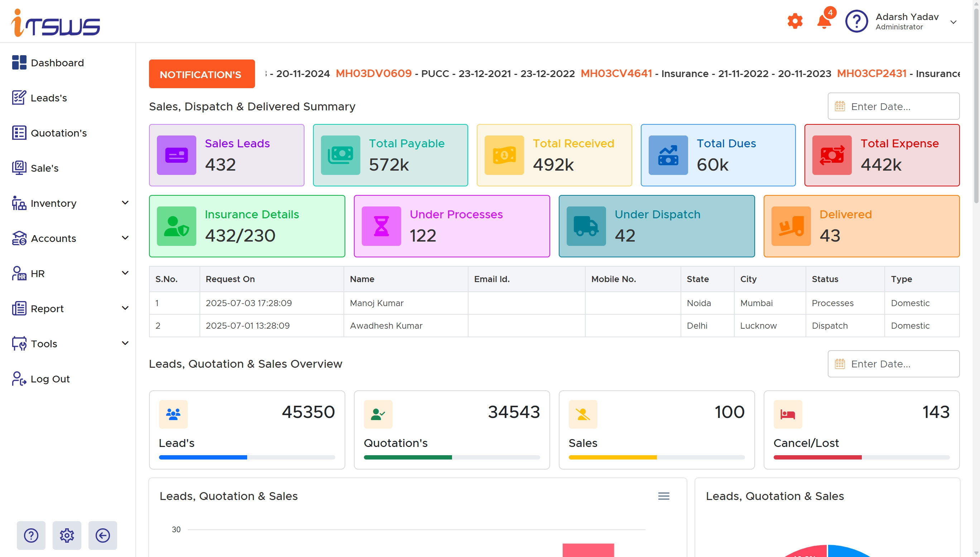Click the calendar icon beside Enter Date field
Screen dimensions: 980x557
tap(840, 106)
